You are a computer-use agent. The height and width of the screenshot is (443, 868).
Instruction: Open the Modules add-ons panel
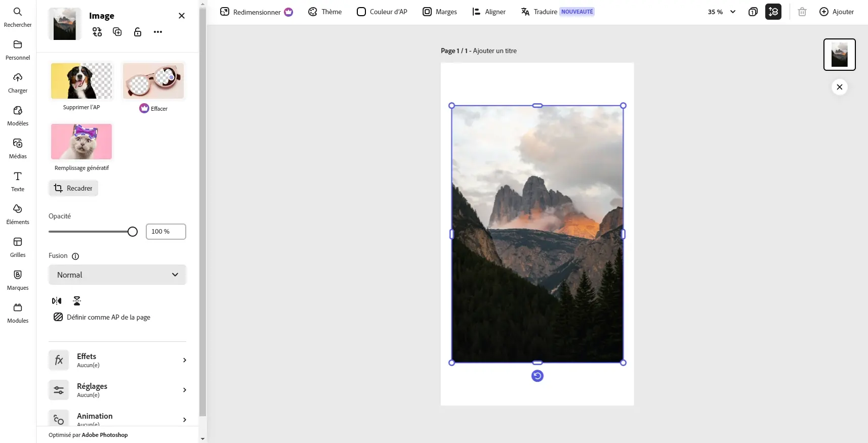(x=18, y=313)
